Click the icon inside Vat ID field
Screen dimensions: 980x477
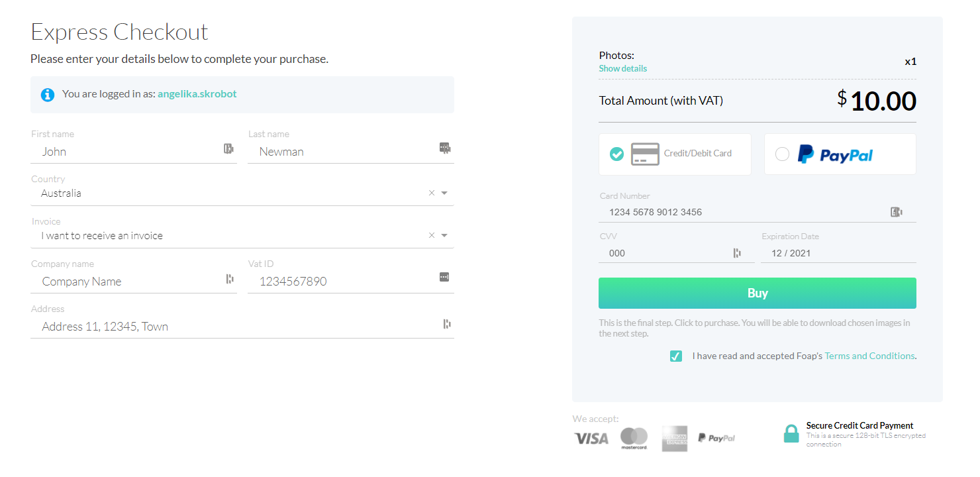point(444,276)
